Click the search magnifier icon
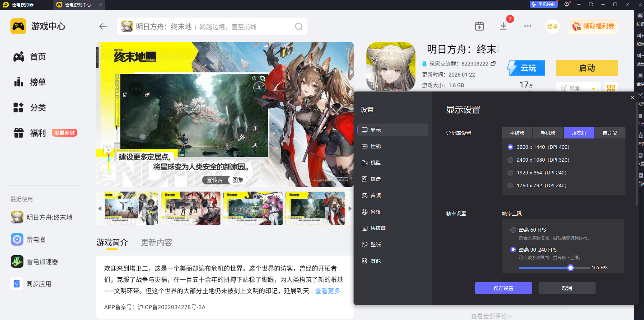The height and width of the screenshot is (320, 644). point(299,27)
